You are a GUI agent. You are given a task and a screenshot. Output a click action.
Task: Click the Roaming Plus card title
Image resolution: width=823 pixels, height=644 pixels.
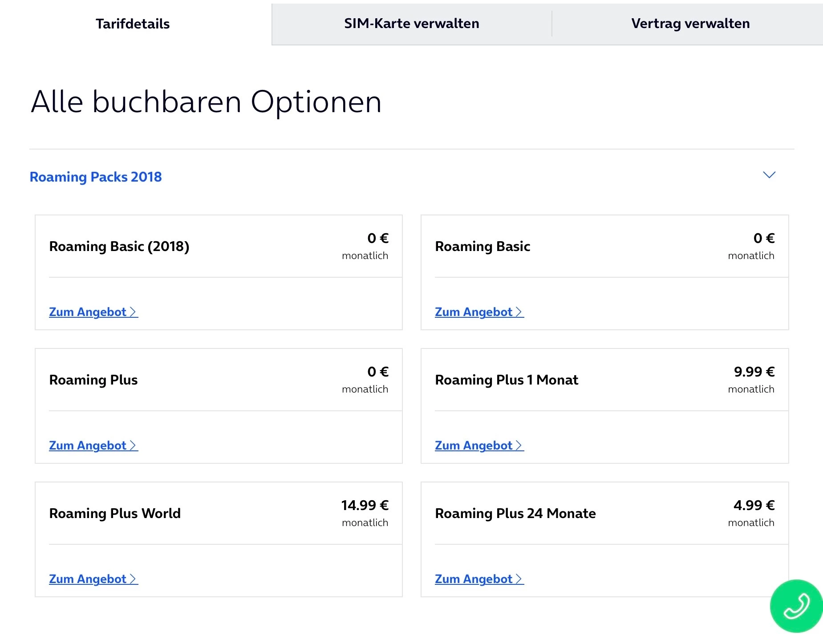[x=93, y=380]
